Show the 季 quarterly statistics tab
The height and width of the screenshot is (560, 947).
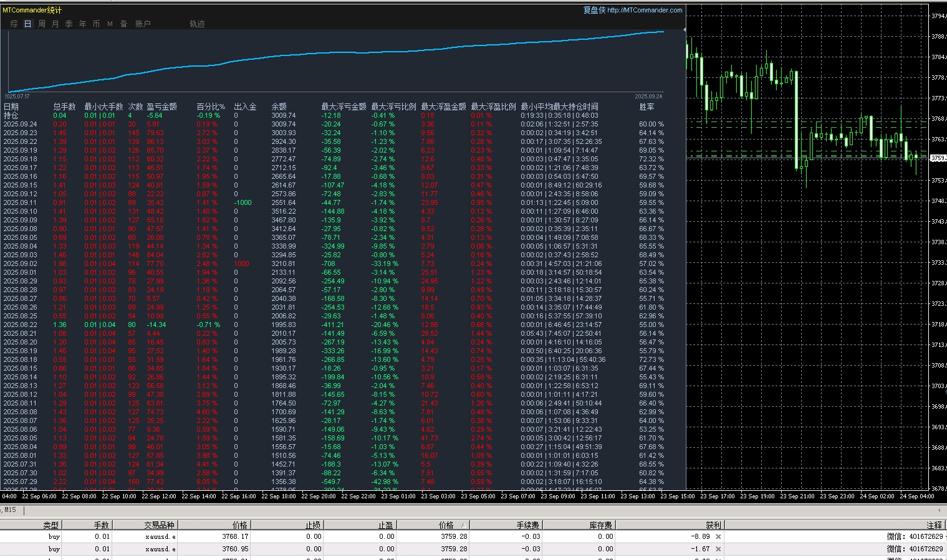point(69,24)
